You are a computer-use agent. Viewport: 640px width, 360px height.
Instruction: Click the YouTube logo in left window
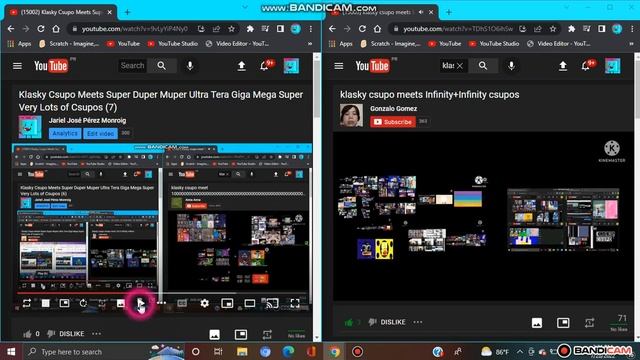51,66
